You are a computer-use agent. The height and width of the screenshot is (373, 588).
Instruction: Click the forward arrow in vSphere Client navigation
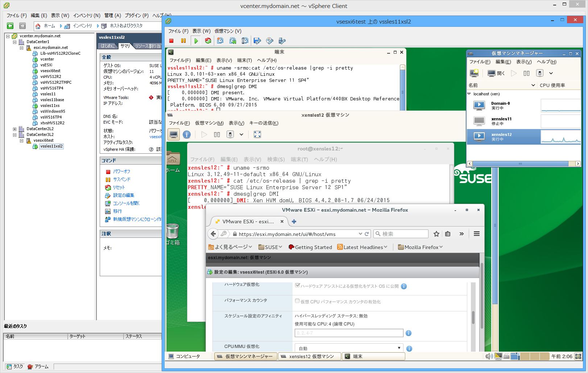coord(22,26)
